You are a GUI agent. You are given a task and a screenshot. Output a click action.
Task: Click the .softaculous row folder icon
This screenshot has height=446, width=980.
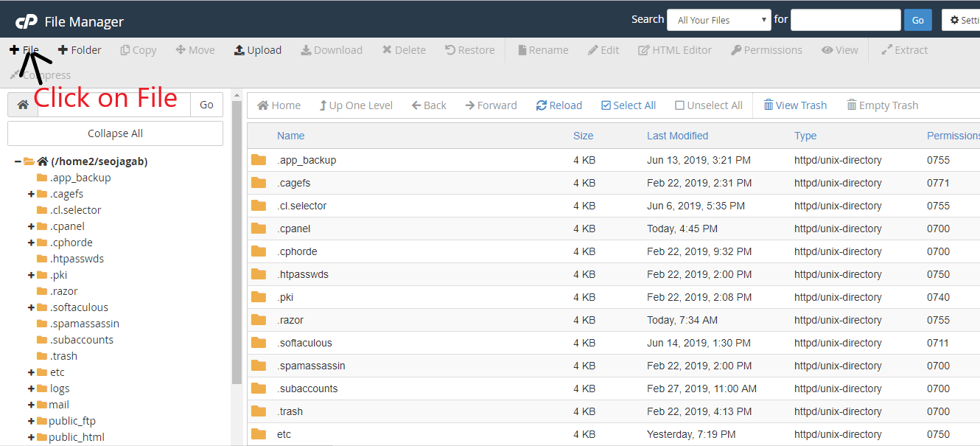point(259,343)
